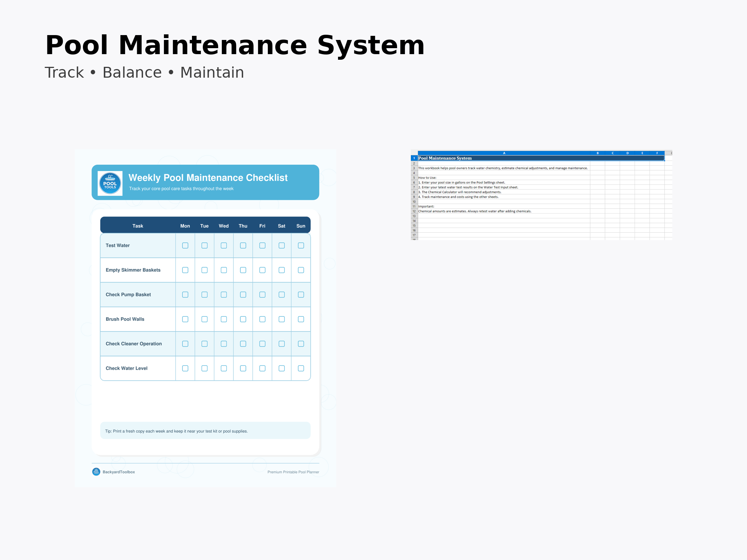
Task: Select row 3 header in spreadsheet
Action: point(414,168)
